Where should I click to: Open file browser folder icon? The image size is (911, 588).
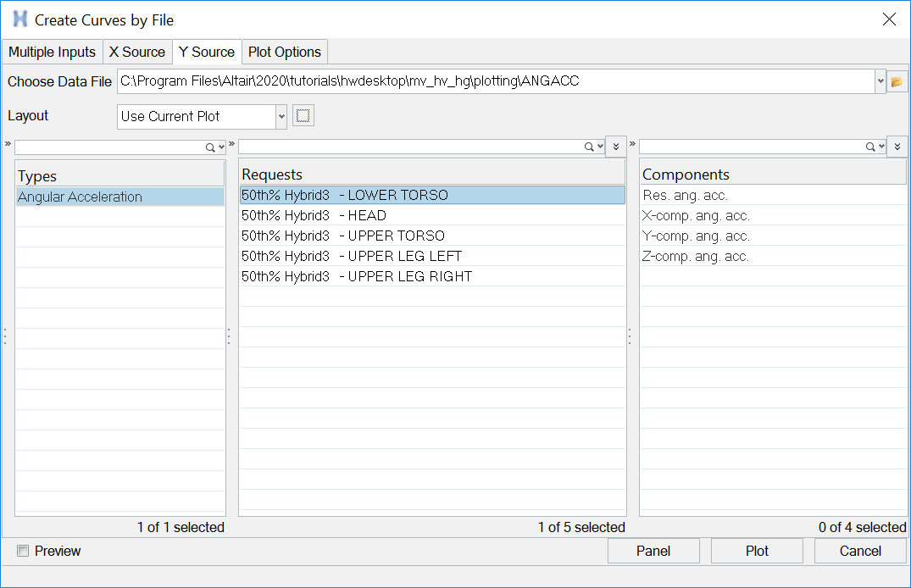897,82
